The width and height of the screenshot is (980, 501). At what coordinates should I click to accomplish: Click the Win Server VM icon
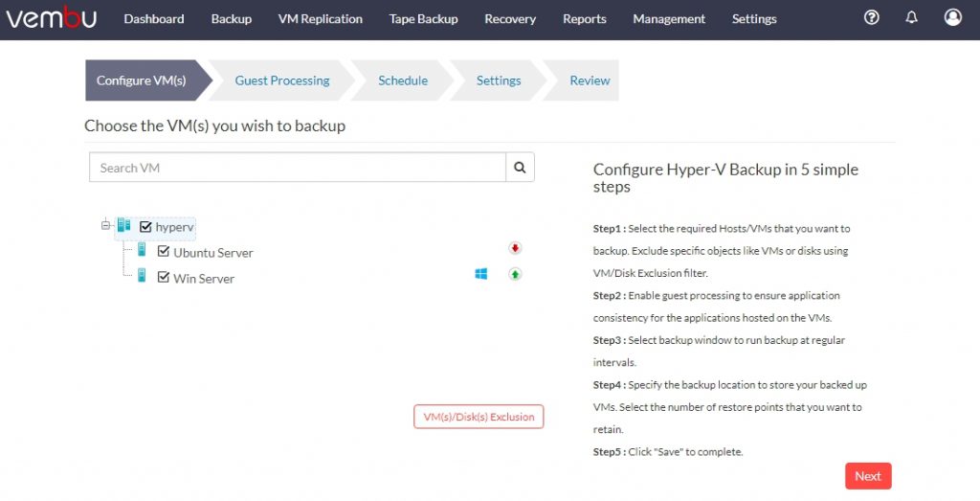pyautogui.click(x=142, y=275)
